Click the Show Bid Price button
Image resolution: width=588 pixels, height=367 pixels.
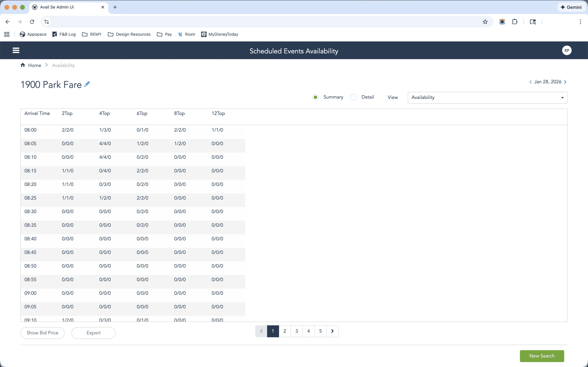[x=43, y=333]
